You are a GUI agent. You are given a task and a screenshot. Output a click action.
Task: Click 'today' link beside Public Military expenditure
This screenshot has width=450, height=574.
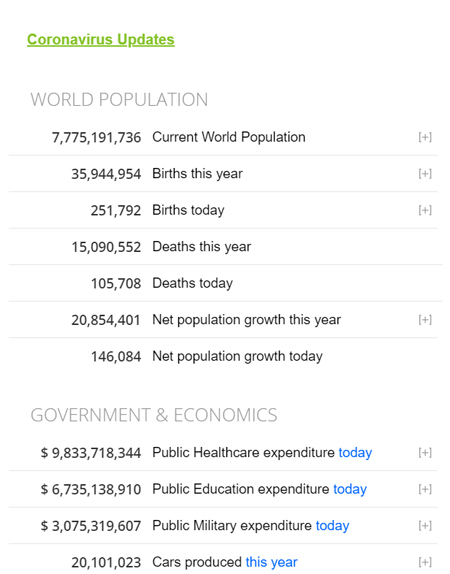[332, 526]
